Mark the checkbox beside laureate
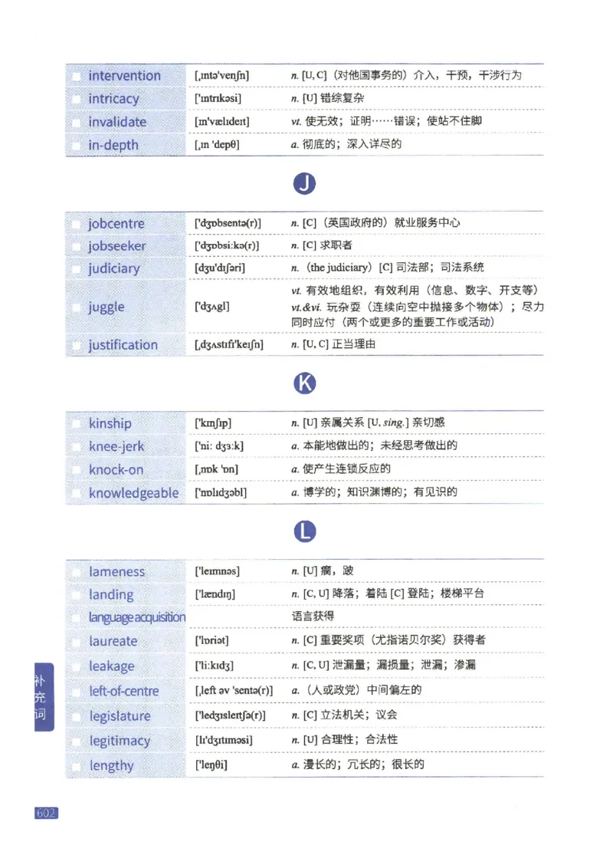The image size is (613, 868). [x=76, y=641]
